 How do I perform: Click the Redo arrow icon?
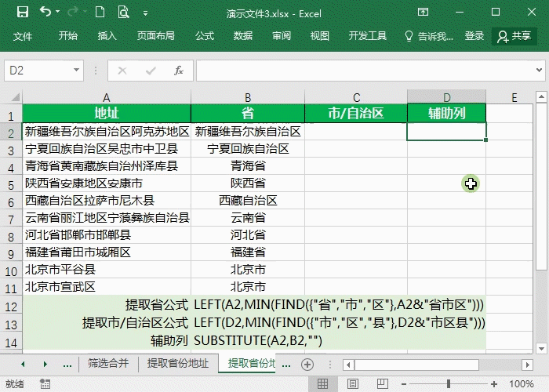click(x=73, y=12)
